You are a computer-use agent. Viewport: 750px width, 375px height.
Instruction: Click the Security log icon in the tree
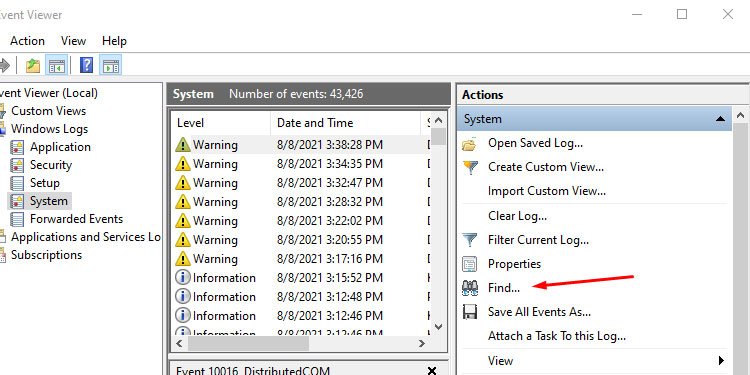point(17,165)
